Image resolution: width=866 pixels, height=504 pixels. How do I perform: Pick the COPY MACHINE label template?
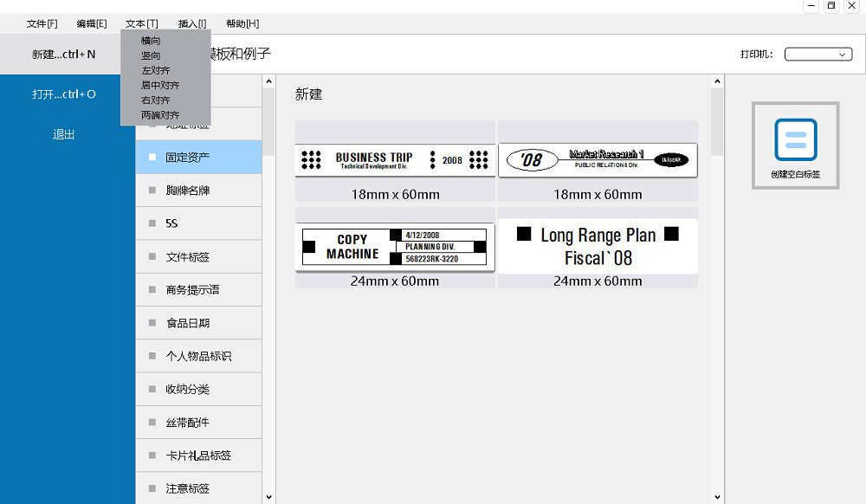pyautogui.click(x=395, y=247)
